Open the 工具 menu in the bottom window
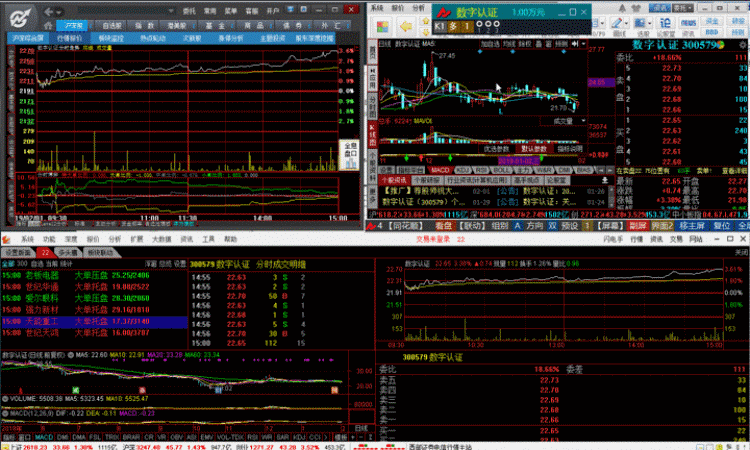Image resolution: width=750 pixels, height=450 pixels. click(x=208, y=239)
